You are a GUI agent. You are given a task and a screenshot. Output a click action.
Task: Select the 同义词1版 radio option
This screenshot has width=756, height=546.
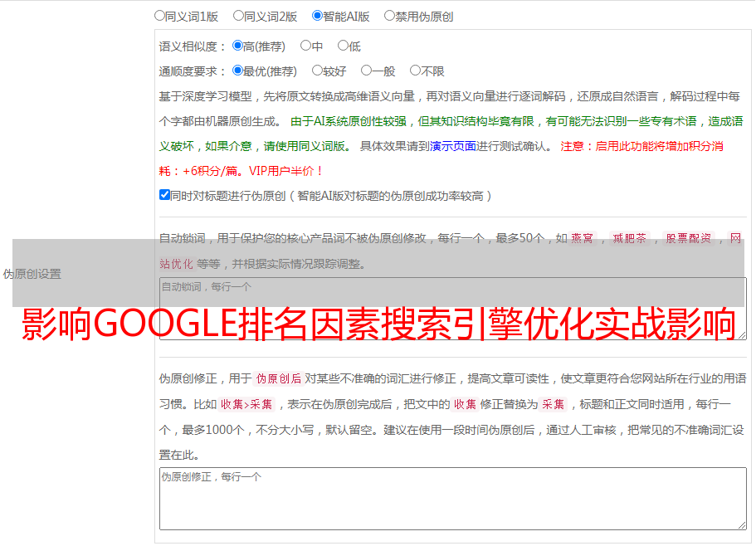(159, 16)
